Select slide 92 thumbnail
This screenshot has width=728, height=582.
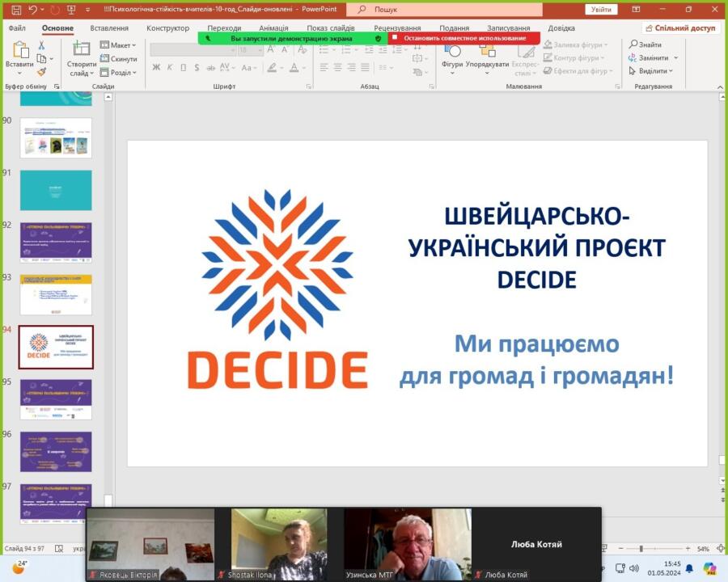[56, 242]
